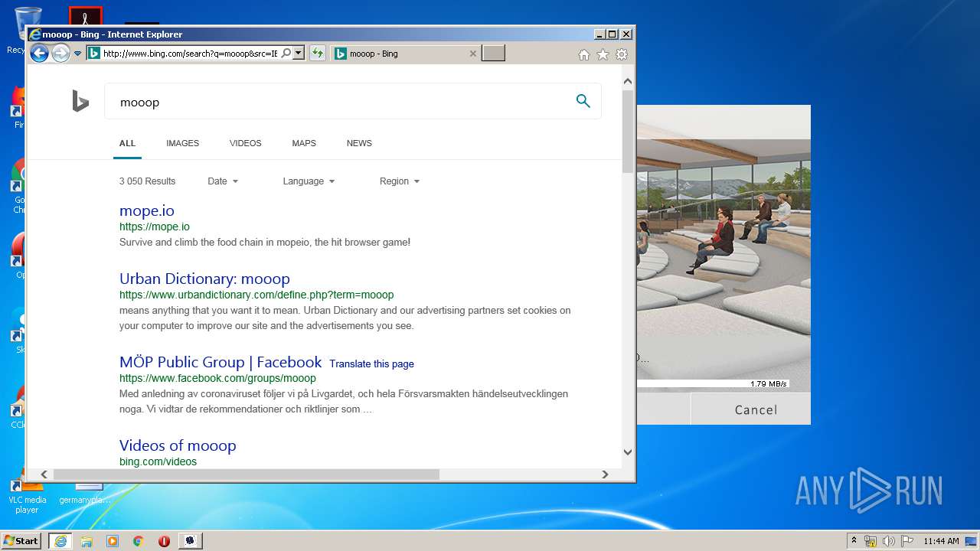Switch to the MAPS tab
This screenshot has width=980, height=551.
point(304,143)
